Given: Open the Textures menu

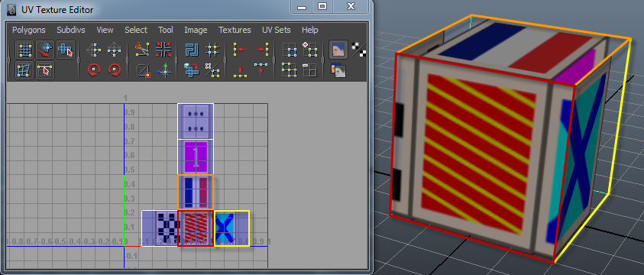Looking at the screenshot, I should click(x=235, y=30).
